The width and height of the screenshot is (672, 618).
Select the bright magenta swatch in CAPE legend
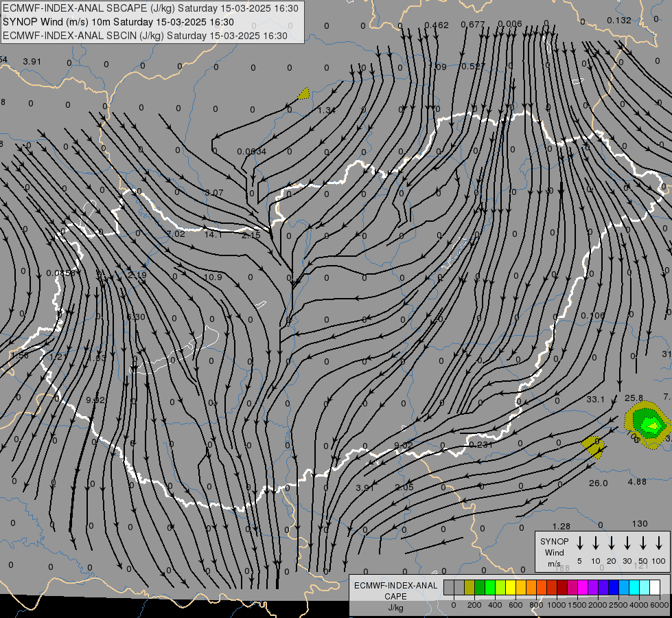(583, 588)
